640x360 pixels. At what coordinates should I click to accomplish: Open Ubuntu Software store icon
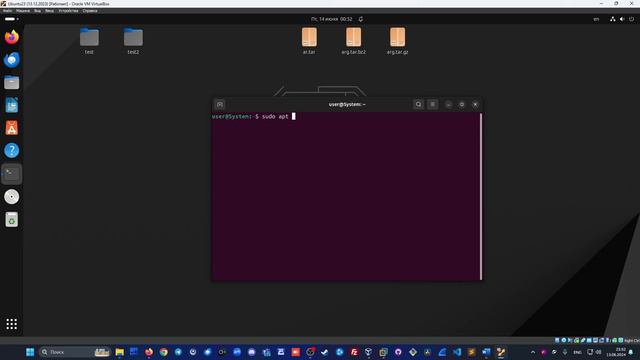(11, 128)
